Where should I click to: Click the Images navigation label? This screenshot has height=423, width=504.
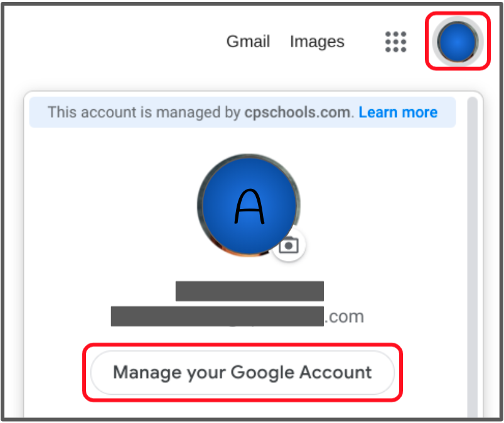[x=317, y=41]
